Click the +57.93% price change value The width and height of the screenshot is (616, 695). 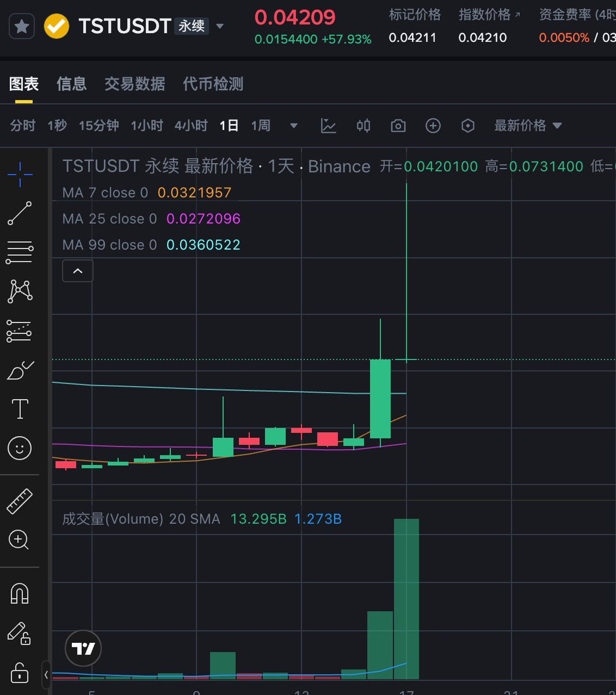(347, 39)
